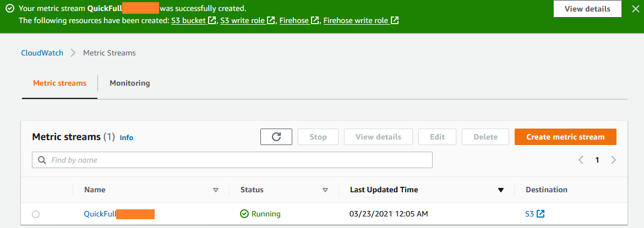Click the S3 destination external link icon

click(x=541, y=214)
